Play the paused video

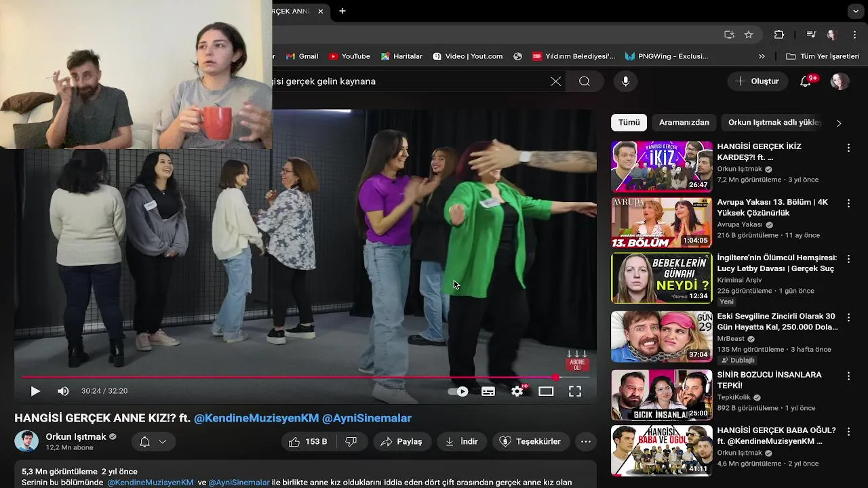click(x=35, y=391)
